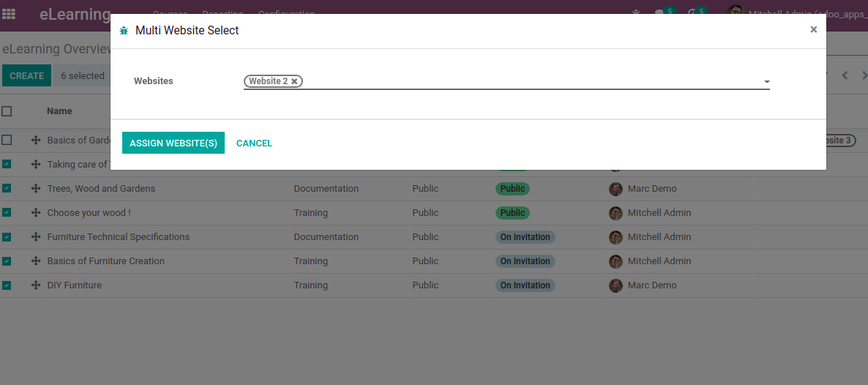Open the activities clock icon
The image size is (868, 385).
point(692,13)
